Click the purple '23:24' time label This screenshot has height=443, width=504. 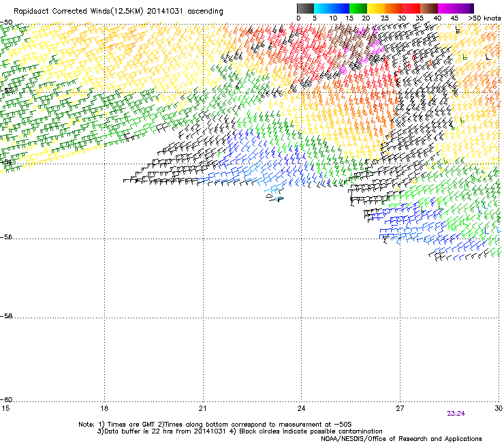click(x=456, y=414)
